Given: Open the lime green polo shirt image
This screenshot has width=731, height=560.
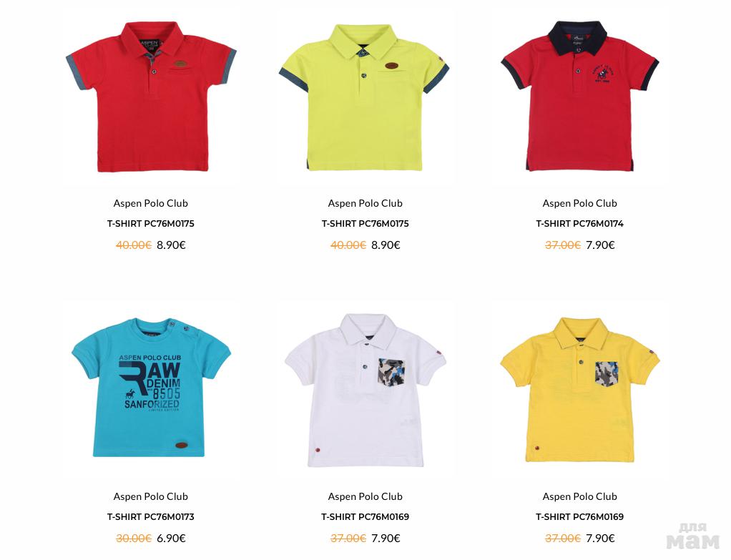Looking at the screenshot, I should pyautogui.click(x=365, y=97).
